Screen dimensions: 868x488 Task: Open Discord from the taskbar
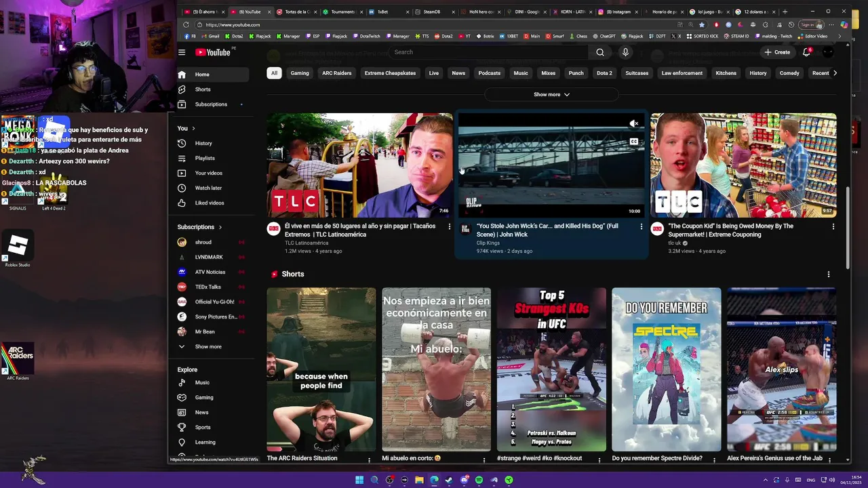pos(464,480)
